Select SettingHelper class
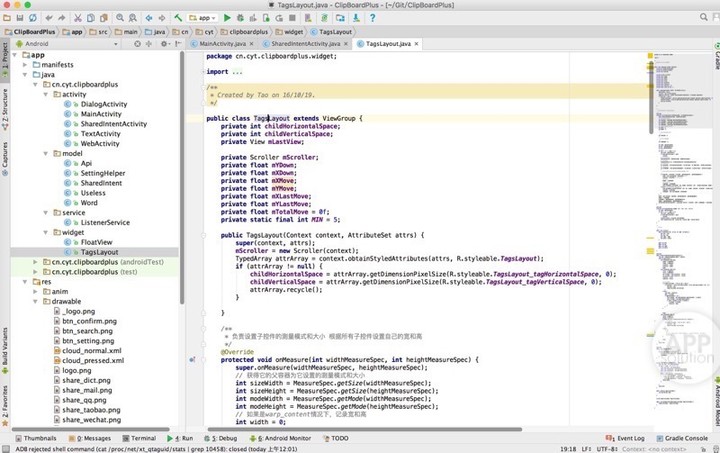The width and height of the screenshot is (720, 453). (x=103, y=173)
